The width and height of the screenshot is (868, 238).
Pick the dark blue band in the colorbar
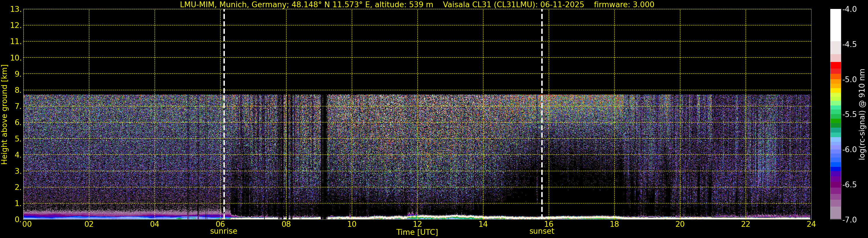(835, 169)
